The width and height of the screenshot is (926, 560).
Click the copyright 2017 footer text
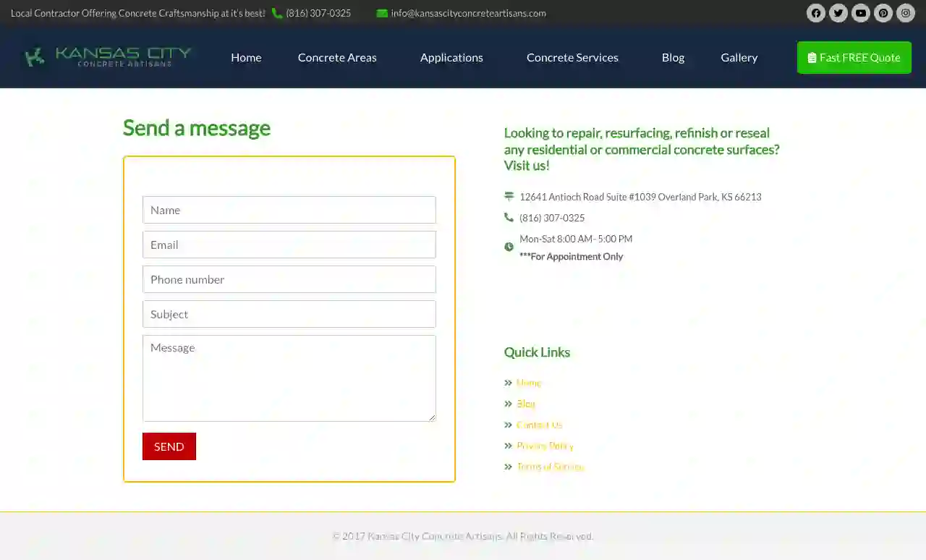click(x=463, y=536)
